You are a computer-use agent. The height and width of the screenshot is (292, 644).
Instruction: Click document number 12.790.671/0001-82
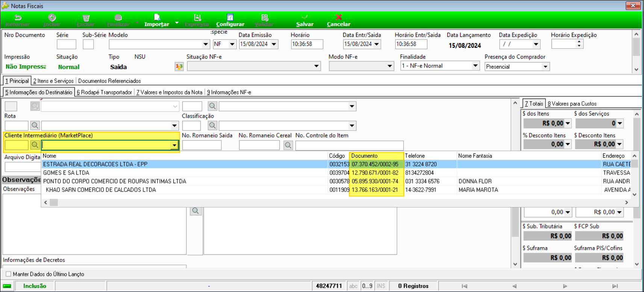tap(375, 173)
